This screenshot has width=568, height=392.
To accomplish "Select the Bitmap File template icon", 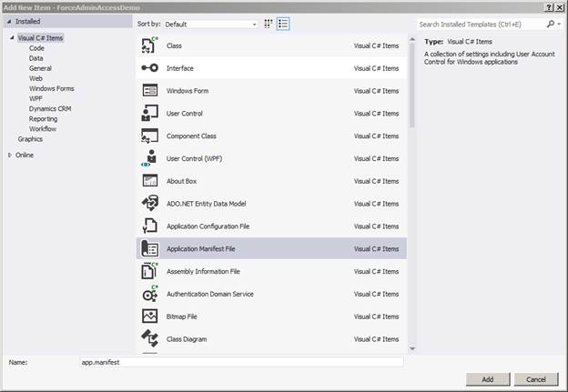I will point(150,317).
